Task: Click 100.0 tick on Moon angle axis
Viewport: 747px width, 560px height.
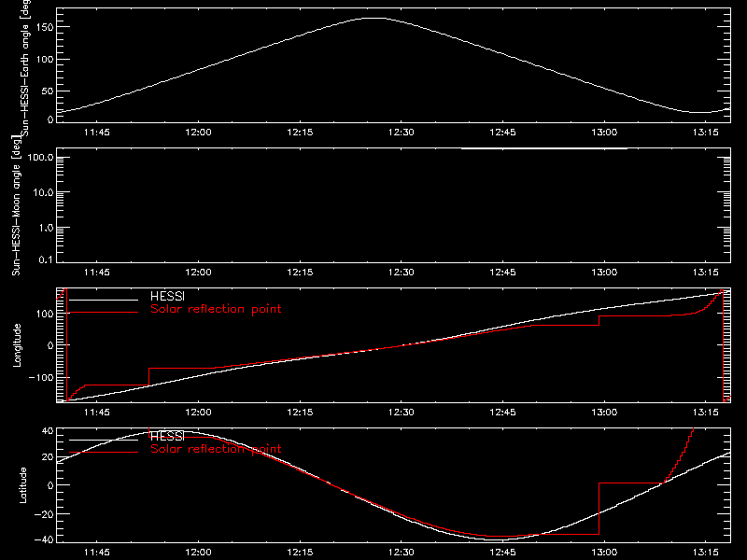Action: click(x=40, y=158)
